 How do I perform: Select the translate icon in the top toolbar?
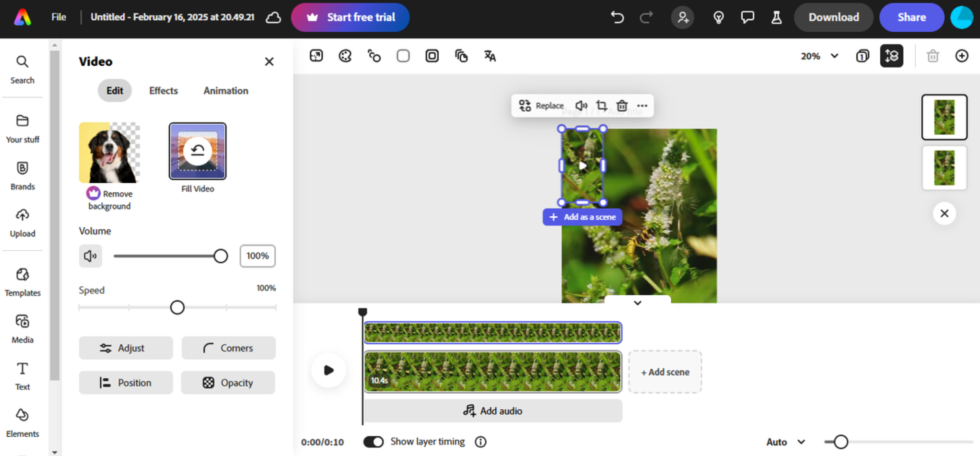point(489,56)
